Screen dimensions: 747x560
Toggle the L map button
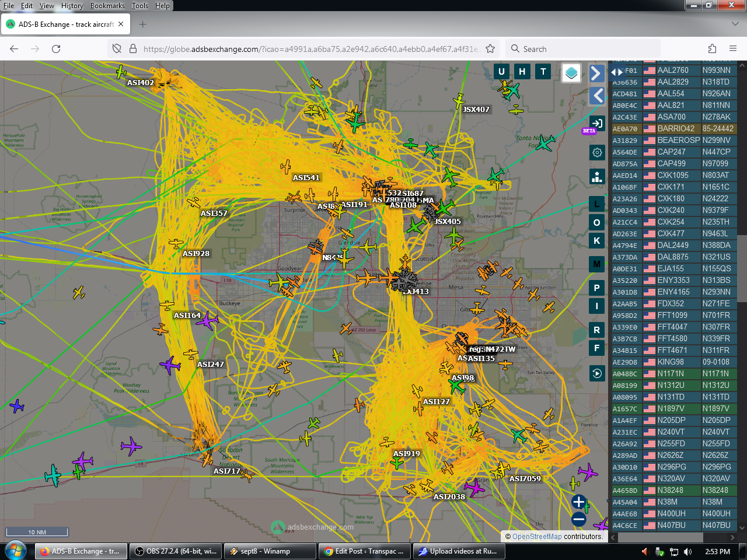pos(596,204)
